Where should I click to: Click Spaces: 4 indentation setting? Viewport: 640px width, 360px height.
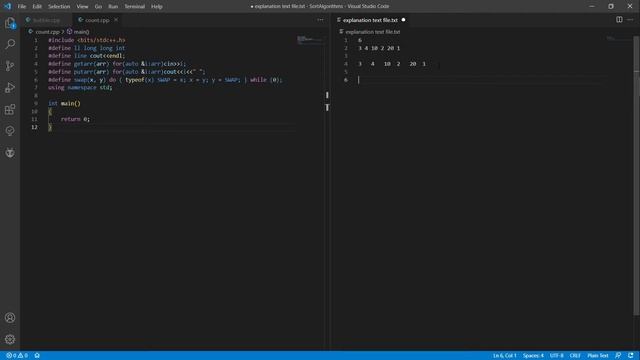point(533,356)
